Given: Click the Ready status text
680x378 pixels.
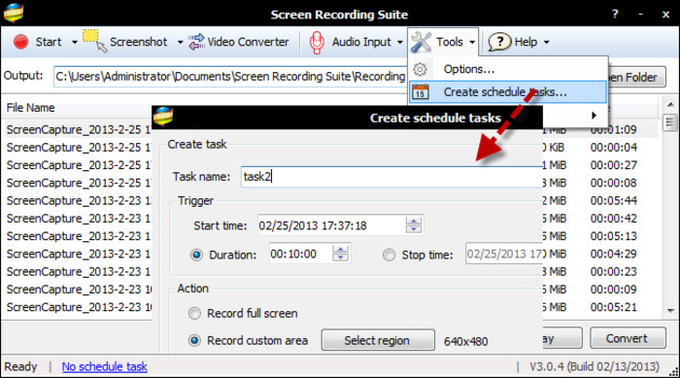Looking at the screenshot, I should [20, 367].
